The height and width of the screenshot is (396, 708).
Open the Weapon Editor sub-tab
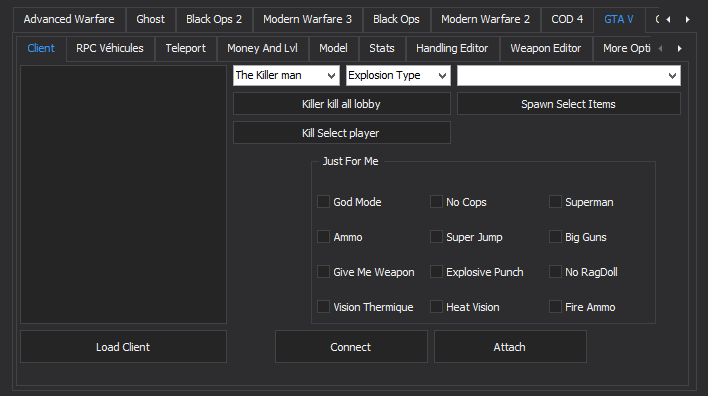point(546,48)
